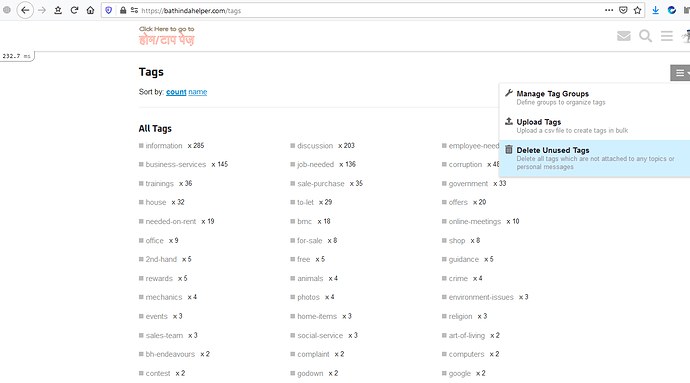The width and height of the screenshot is (690, 383).
Task: Open the browser home page icon
Action: click(x=90, y=10)
